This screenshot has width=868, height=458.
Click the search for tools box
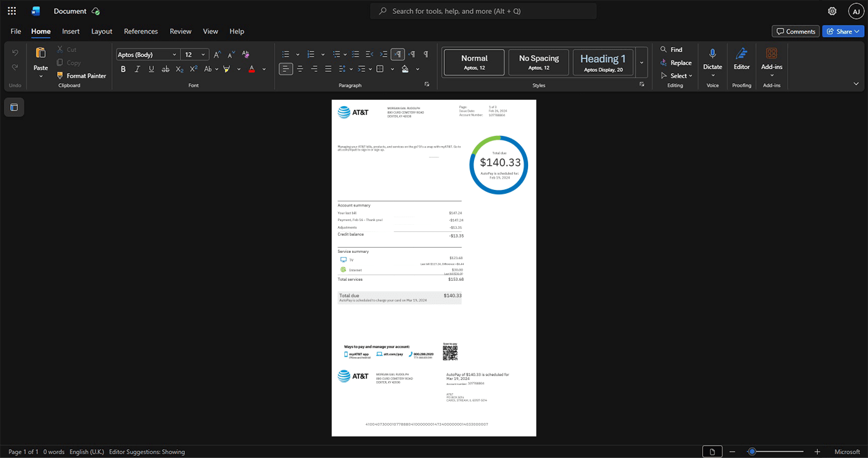tap(484, 11)
